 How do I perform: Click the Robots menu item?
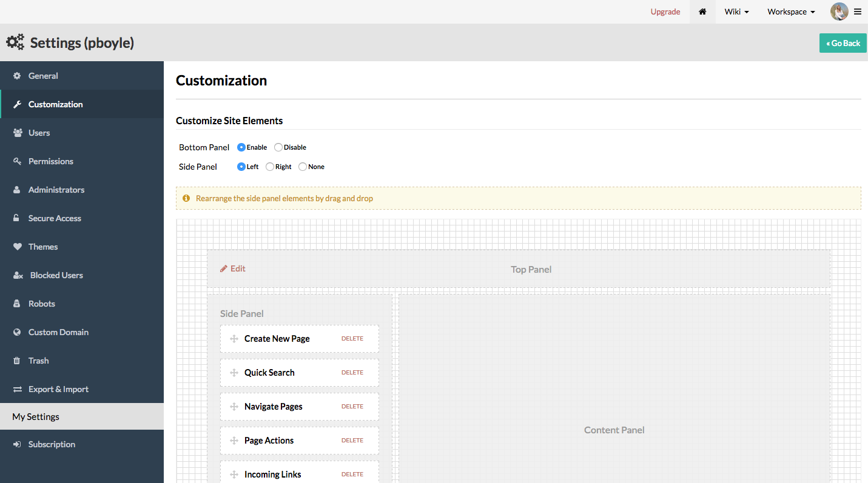pos(82,304)
